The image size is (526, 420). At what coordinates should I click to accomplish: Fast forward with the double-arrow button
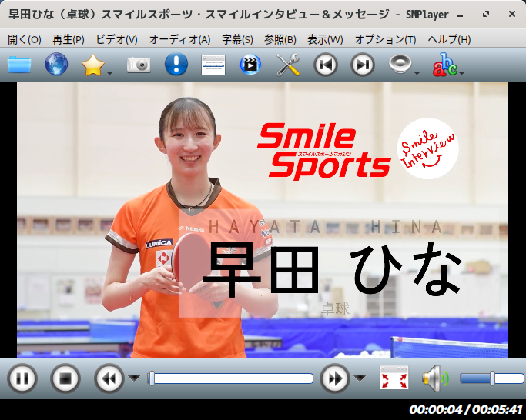(x=335, y=378)
